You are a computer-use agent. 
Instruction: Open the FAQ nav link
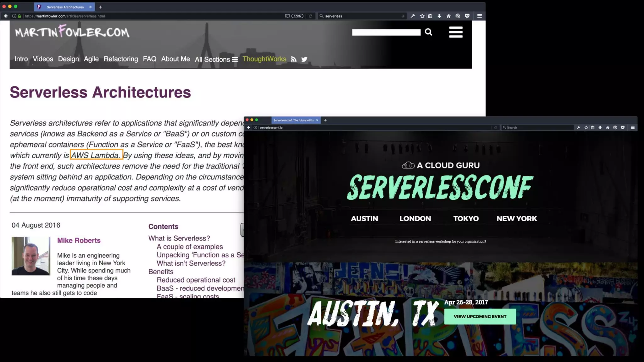pos(149,59)
